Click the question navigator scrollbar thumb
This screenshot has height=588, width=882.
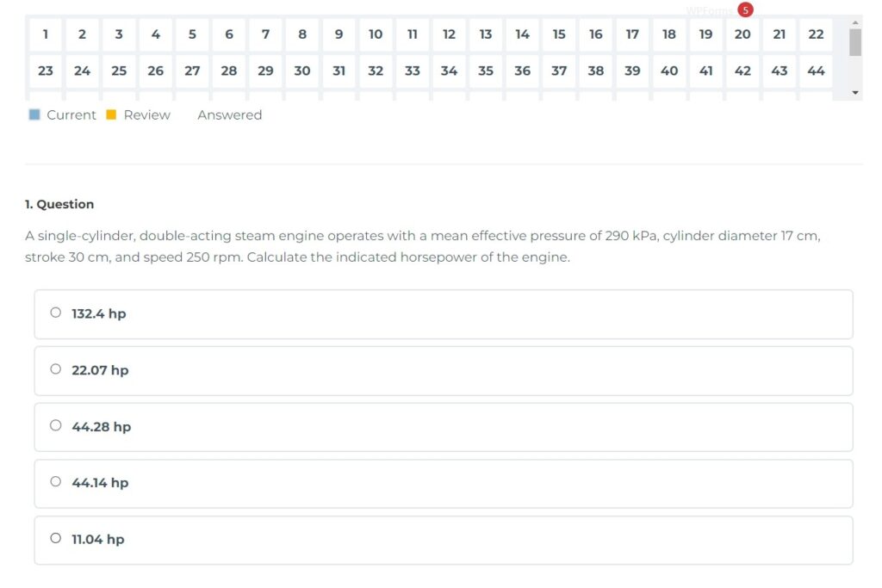click(855, 42)
